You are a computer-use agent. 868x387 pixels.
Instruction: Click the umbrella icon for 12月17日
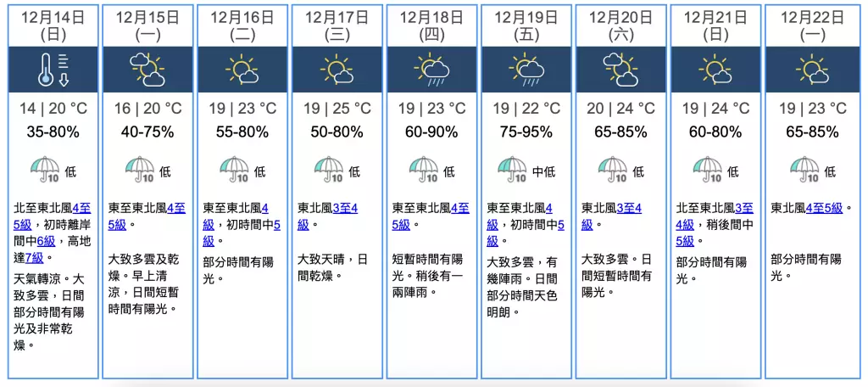[x=327, y=170]
